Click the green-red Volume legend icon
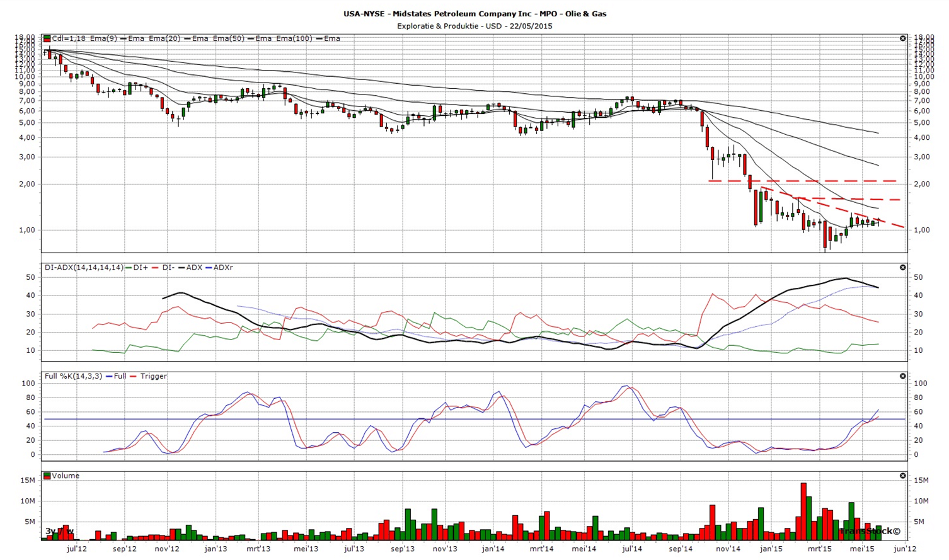Viewport: 949px width, 560px height. point(47,476)
